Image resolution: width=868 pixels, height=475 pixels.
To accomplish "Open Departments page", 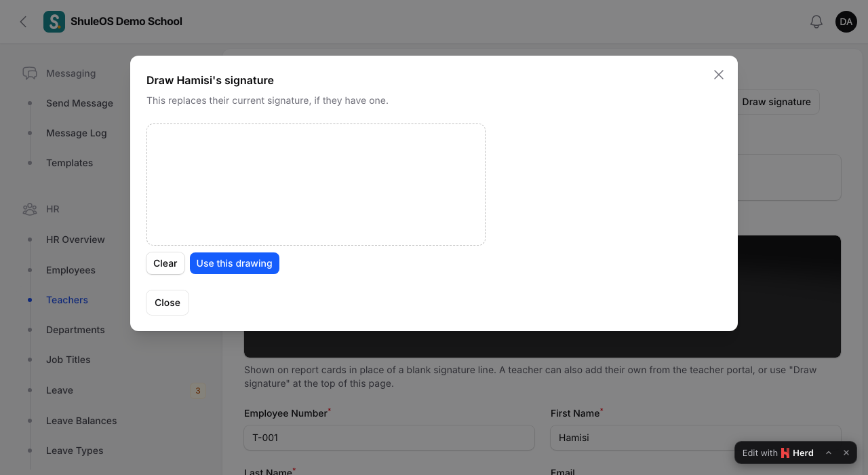I will pos(75,330).
